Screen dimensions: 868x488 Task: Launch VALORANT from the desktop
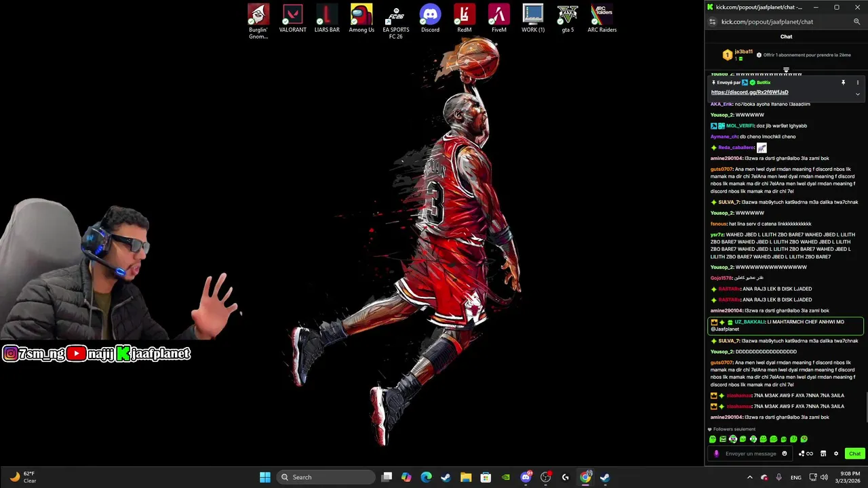pyautogui.click(x=293, y=19)
